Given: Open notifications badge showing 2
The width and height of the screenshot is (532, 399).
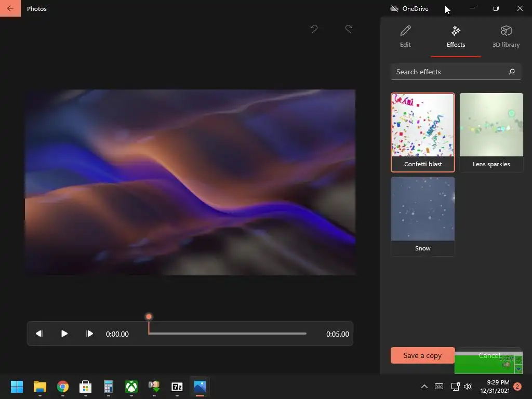Looking at the screenshot, I should (517, 387).
